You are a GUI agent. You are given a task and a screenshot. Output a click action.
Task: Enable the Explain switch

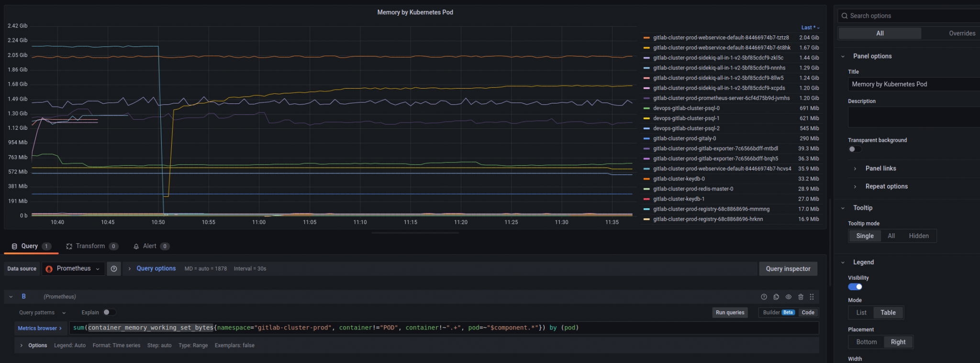click(109, 313)
